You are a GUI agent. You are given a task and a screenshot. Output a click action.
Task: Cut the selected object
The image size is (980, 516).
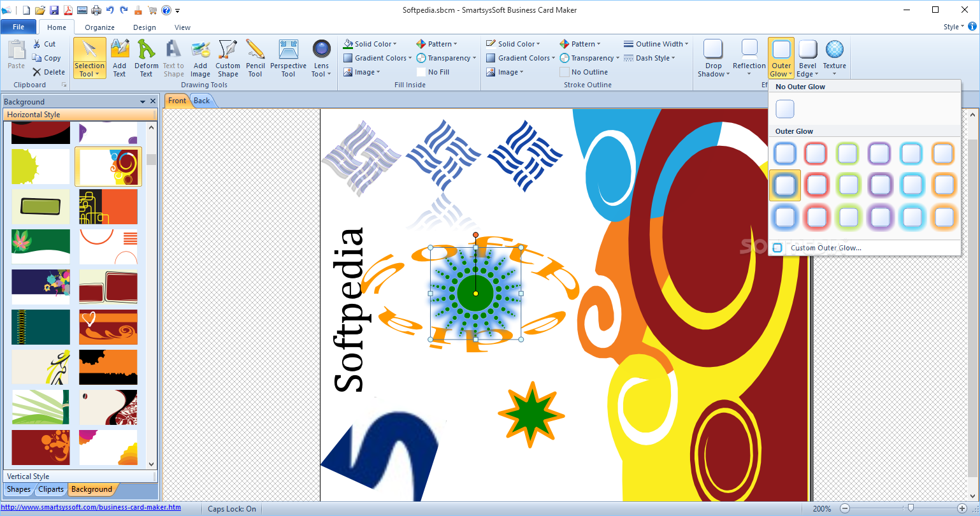pos(44,44)
